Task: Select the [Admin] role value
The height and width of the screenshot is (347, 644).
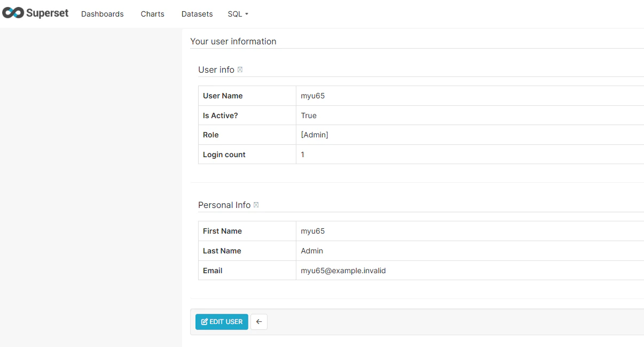Action: coord(315,135)
